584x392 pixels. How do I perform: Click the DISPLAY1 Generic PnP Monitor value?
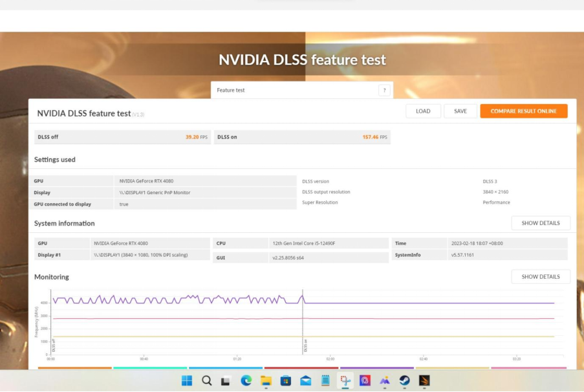pyautogui.click(x=155, y=193)
